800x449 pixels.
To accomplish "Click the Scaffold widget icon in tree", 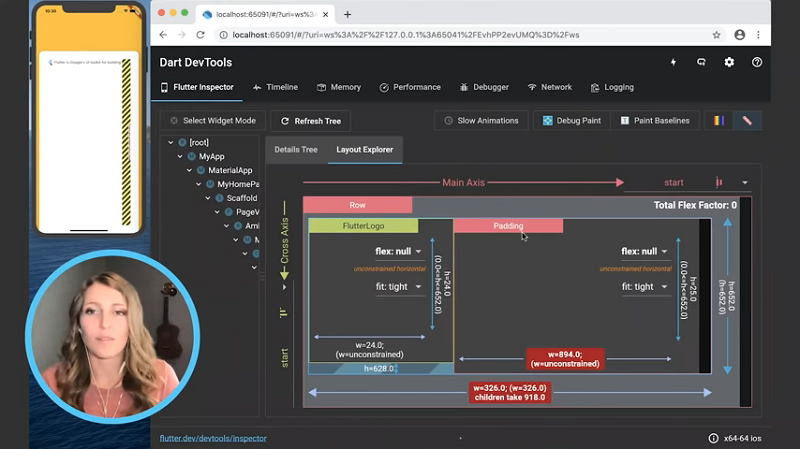I will (x=219, y=198).
